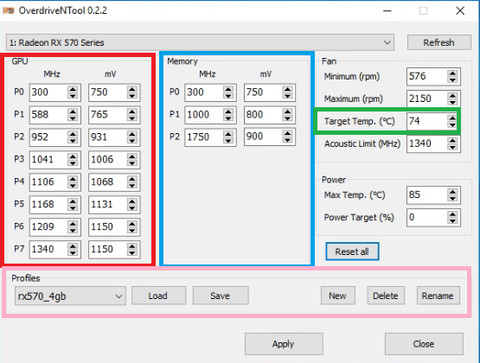This screenshot has height=363, width=480.
Task: Increase Power Target with up arrow
Action: (452, 214)
